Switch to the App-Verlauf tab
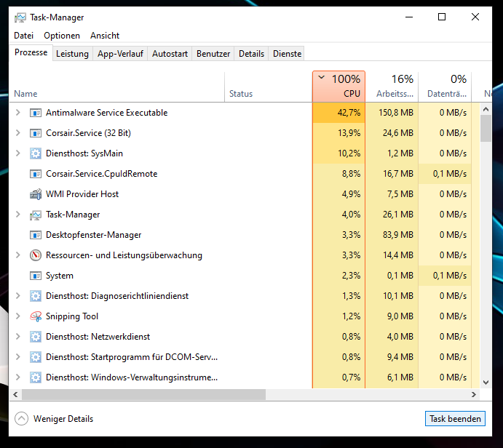503x448 pixels. tap(120, 54)
